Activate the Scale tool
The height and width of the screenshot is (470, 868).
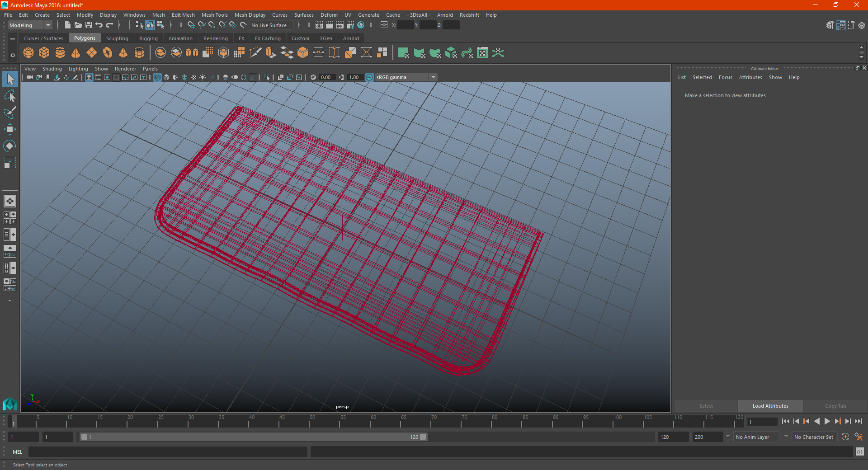(x=10, y=162)
